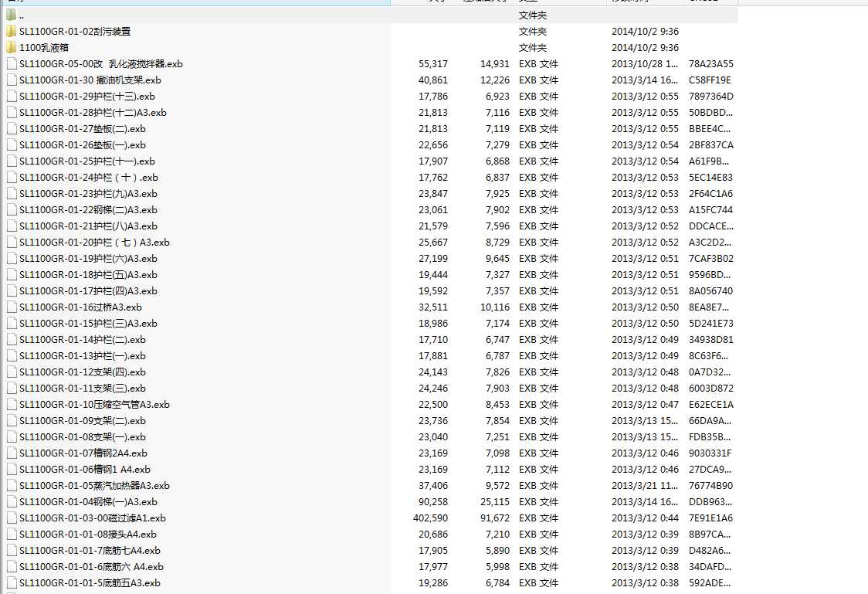Select file name SL1100GR-01-01-7底筋七A4.exb
This screenshot has width=868, height=594.
(90, 550)
